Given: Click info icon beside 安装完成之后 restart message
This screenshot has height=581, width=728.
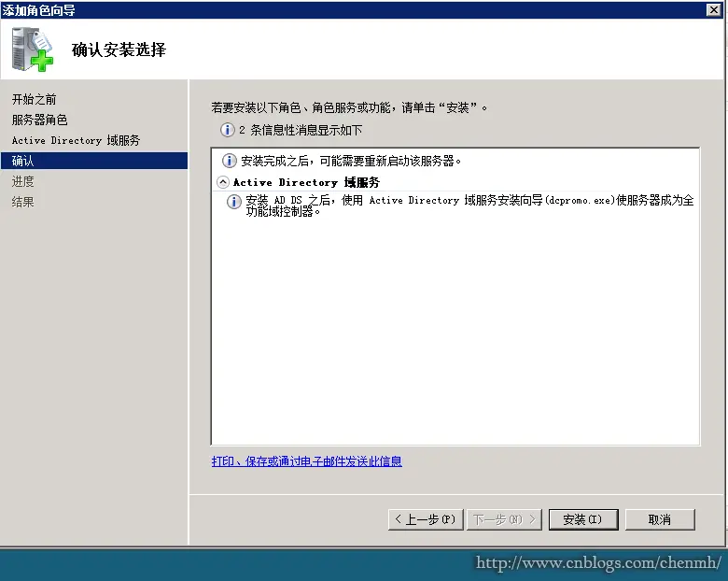Looking at the screenshot, I should (230, 161).
